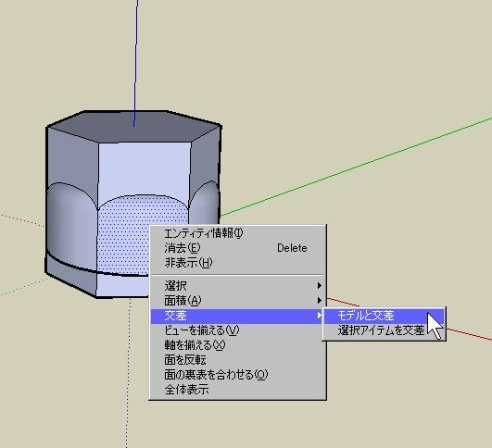Viewport: 492px width, 448px height.
Task: Click the flat light front face above the arch
Action: pyautogui.click(x=145, y=169)
